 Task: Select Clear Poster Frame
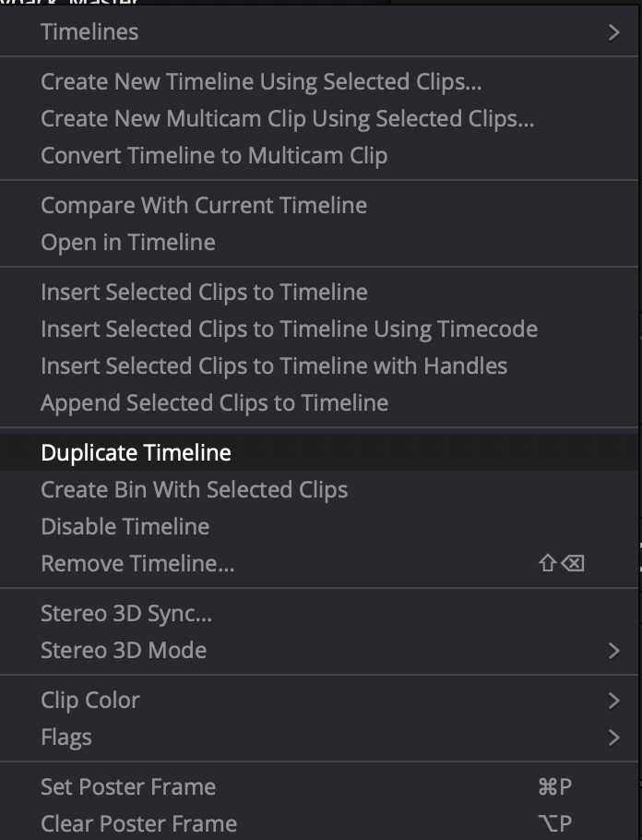(x=319, y=824)
